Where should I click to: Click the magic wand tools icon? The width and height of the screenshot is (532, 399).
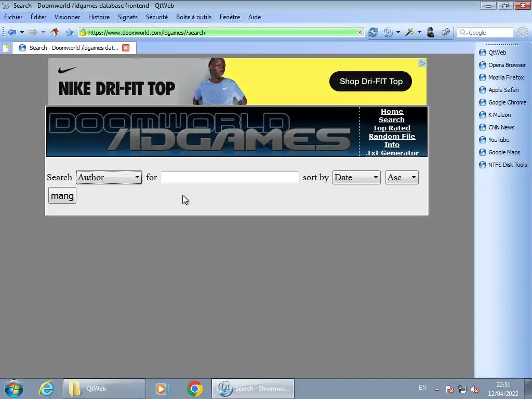click(409, 33)
